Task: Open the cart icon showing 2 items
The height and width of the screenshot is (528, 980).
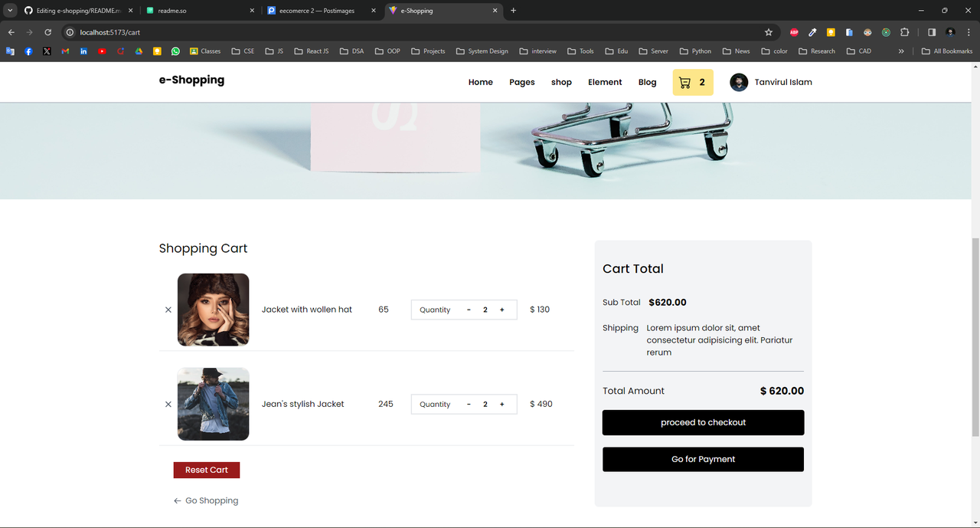Action: (x=693, y=82)
